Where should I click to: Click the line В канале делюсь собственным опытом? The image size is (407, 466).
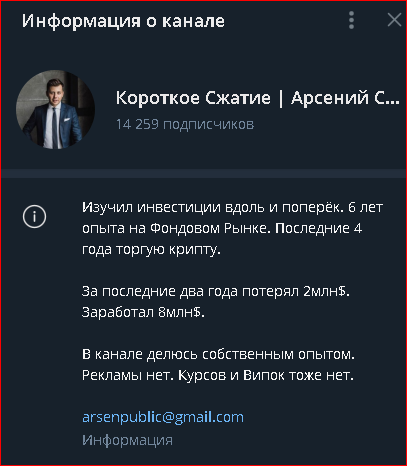tap(218, 354)
